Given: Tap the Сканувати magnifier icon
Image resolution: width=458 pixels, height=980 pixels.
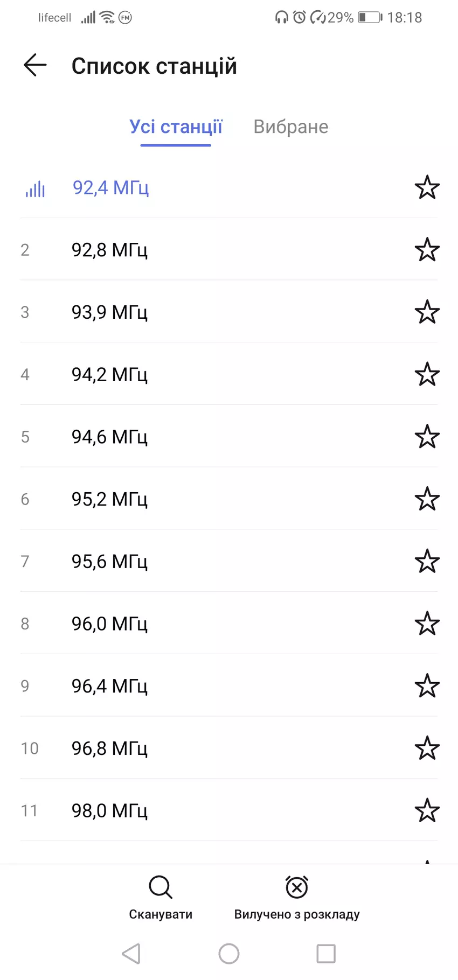Looking at the screenshot, I should pos(161,887).
